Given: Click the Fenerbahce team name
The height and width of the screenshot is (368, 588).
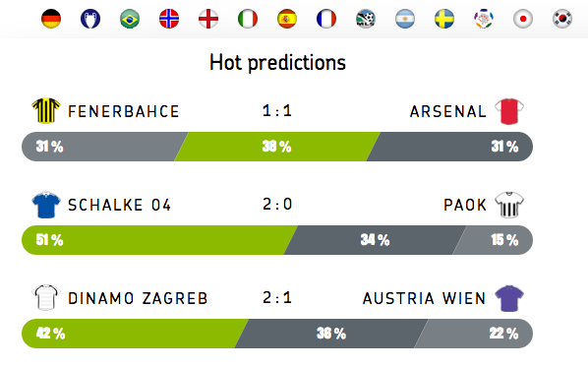Looking at the screenshot, I should pyautogui.click(x=124, y=111).
